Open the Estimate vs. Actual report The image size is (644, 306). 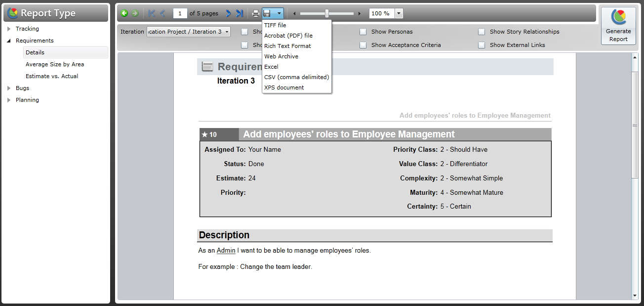[x=52, y=76]
